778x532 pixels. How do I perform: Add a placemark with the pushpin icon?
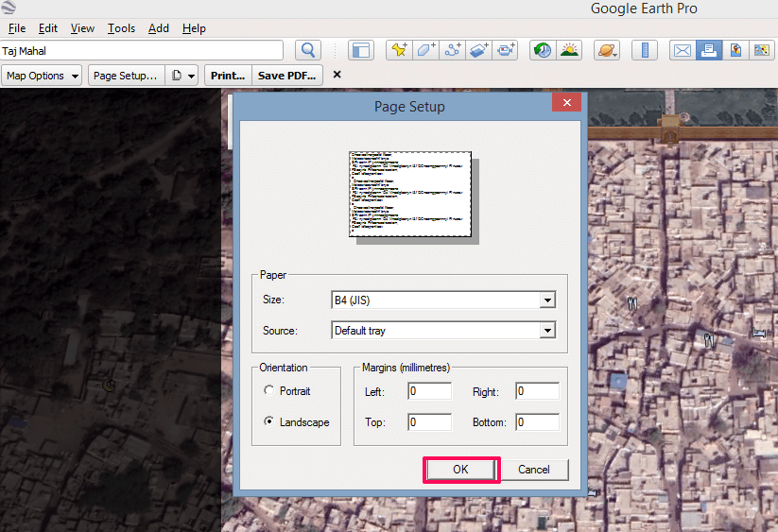398,50
